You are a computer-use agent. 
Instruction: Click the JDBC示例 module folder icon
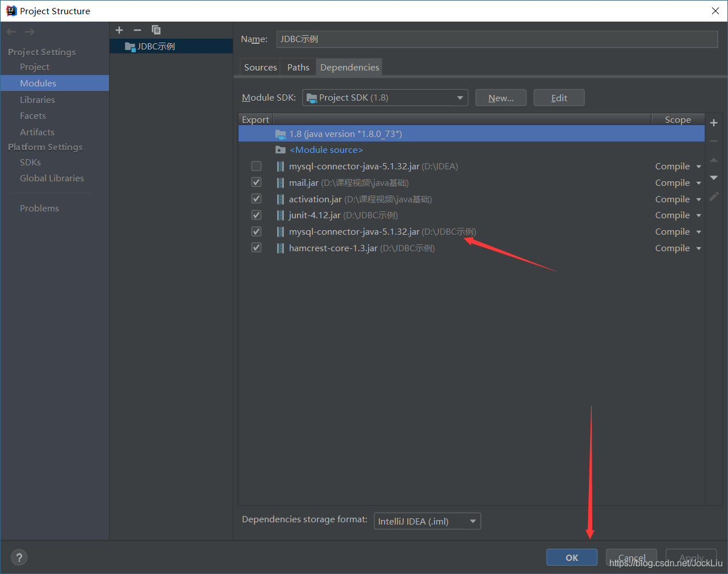click(x=130, y=47)
